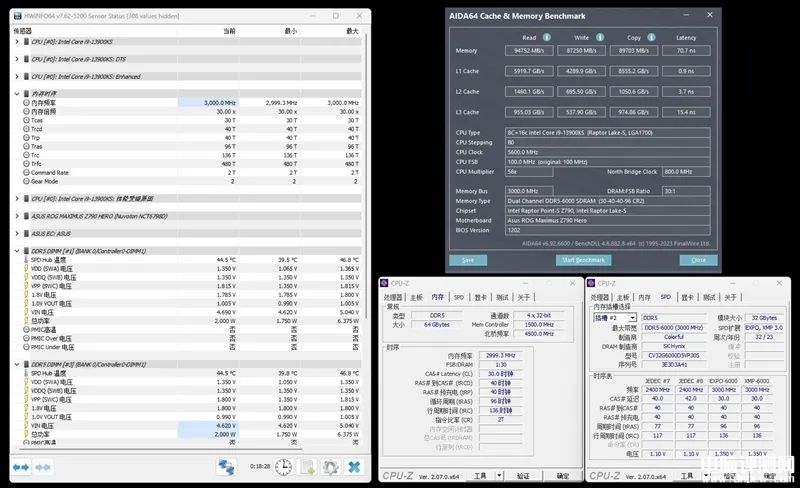Click the CPU-Z logo in the memory window title
Viewport: 800px width, 488px height.
pos(385,283)
